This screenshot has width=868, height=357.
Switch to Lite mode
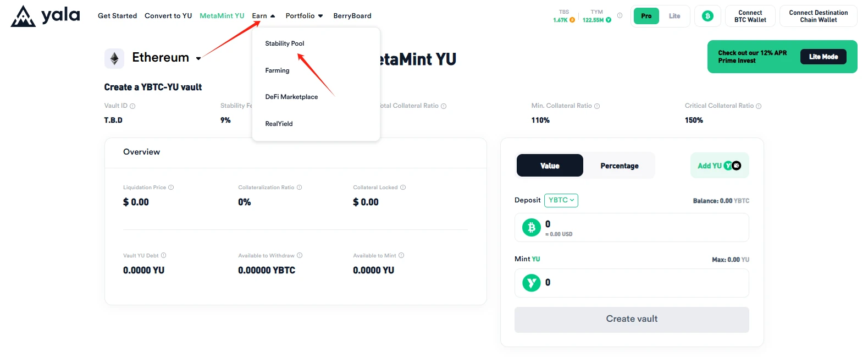(x=675, y=16)
